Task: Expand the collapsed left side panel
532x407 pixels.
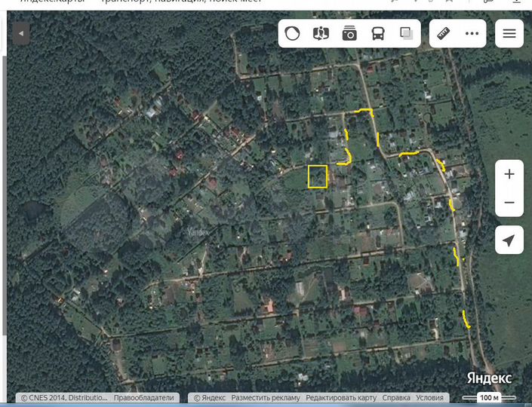Action: (x=21, y=33)
